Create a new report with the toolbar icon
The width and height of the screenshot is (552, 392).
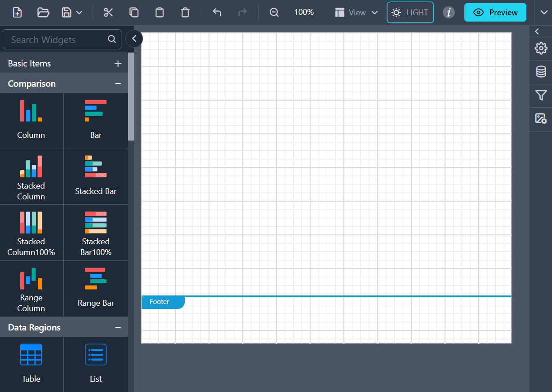(18, 13)
